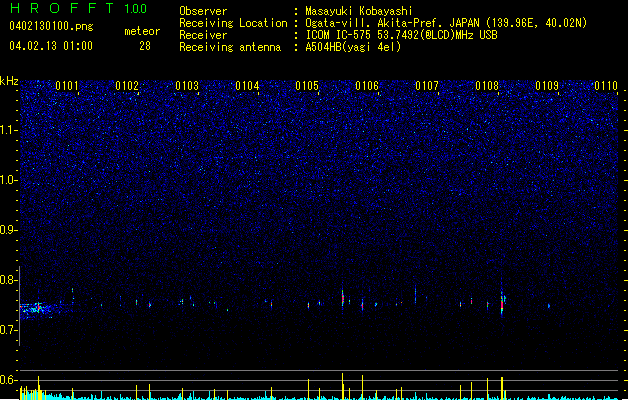Click the 0.6 kHz axis tick label

click(x=9, y=380)
